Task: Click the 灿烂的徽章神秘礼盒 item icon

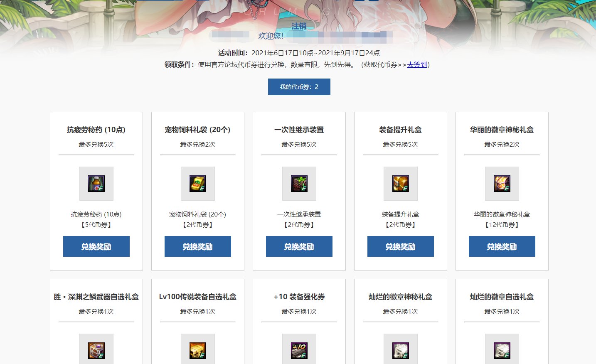Action: click(x=401, y=350)
